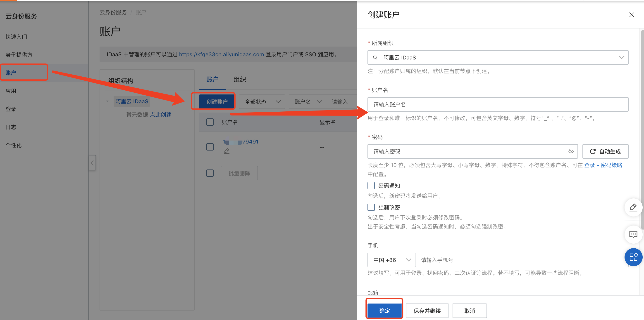Click the 点此创建 link
This screenshot has height=320, width=644.
pyautogui.click(x=160, y=115)
